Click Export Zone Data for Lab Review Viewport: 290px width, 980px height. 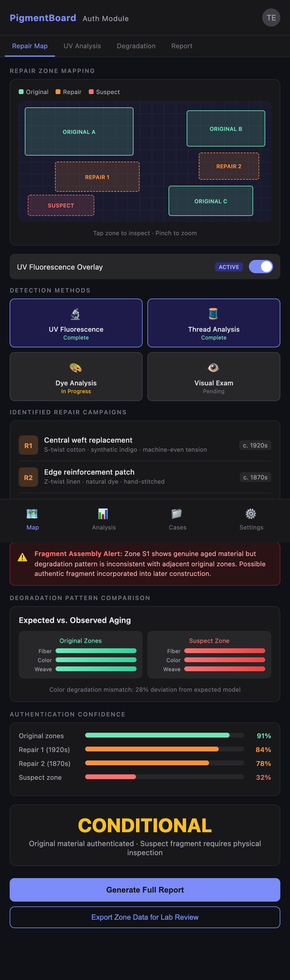tap(145, 917)
